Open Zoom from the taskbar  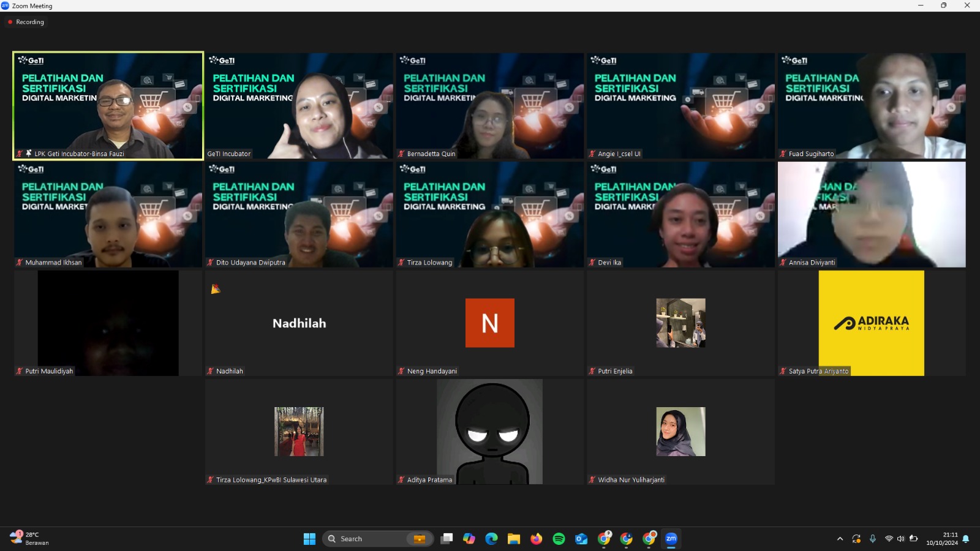[x=671, y=539]
